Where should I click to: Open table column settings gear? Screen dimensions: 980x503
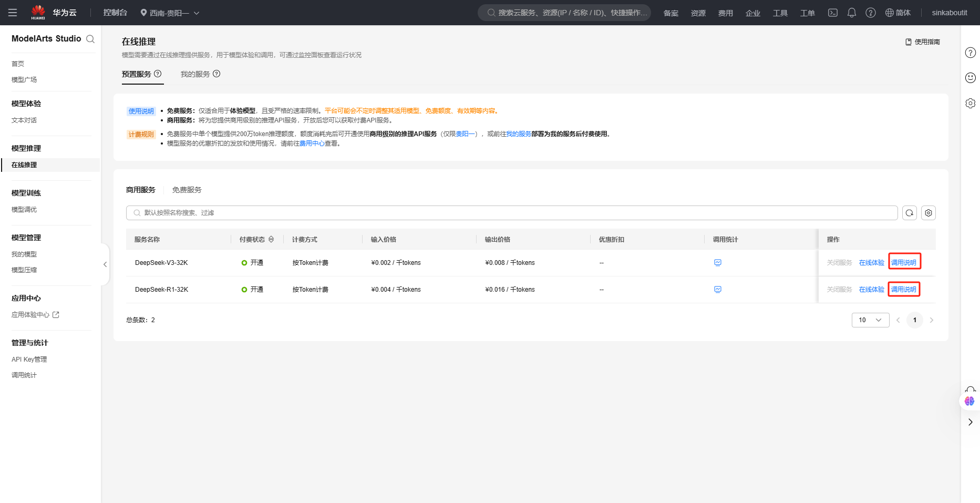click(x=929, y=213)
